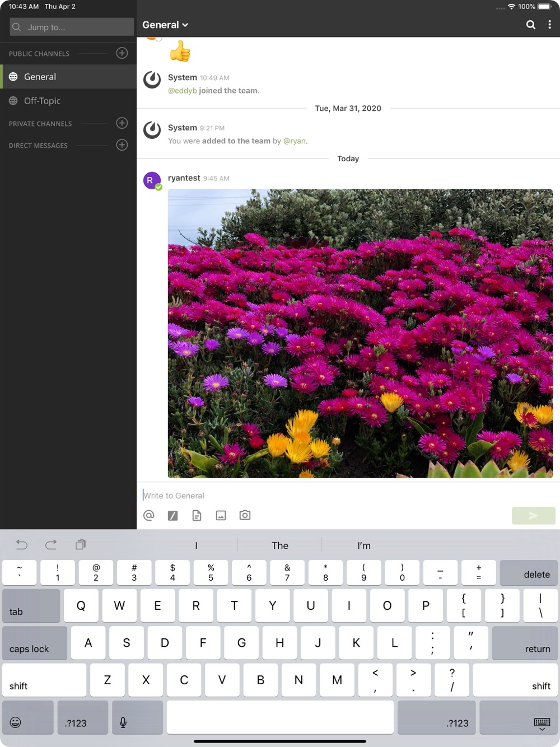This screenshot has width=560, height=747.
Task: Open the camera to take photo
Action: (x=245, y=515)
